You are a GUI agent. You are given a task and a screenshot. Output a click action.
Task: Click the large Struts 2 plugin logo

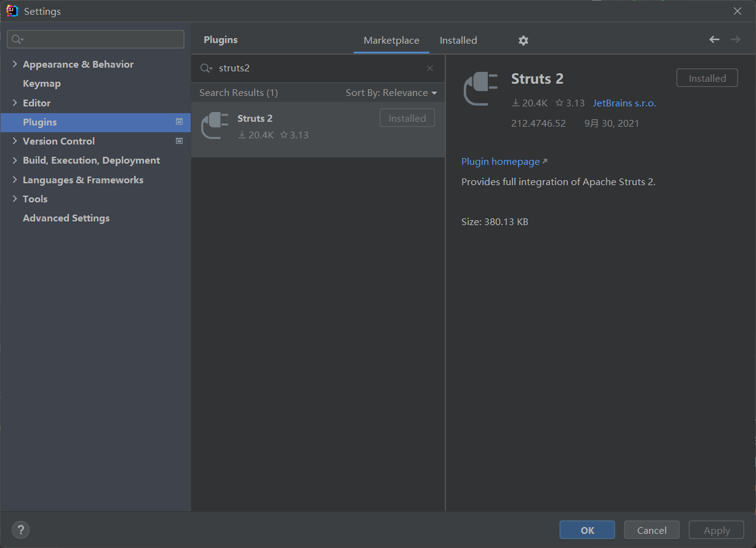(x=480, y=89)
